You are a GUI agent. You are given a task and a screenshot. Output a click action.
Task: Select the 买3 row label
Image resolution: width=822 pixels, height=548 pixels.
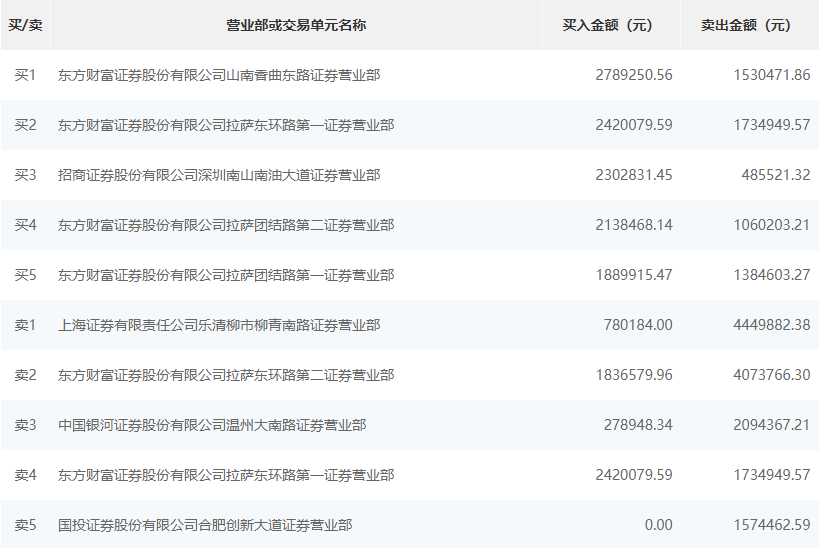[x=25, y=175]
